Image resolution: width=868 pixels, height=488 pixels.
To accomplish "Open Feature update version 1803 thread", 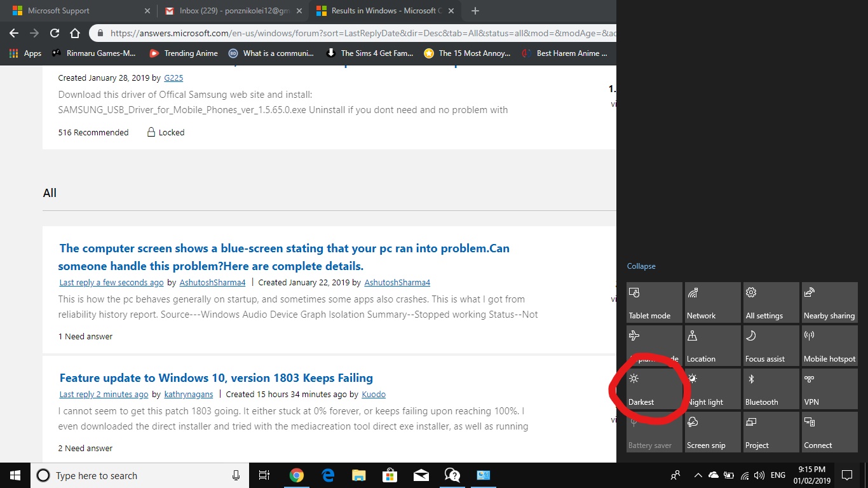I will point(216,377).
